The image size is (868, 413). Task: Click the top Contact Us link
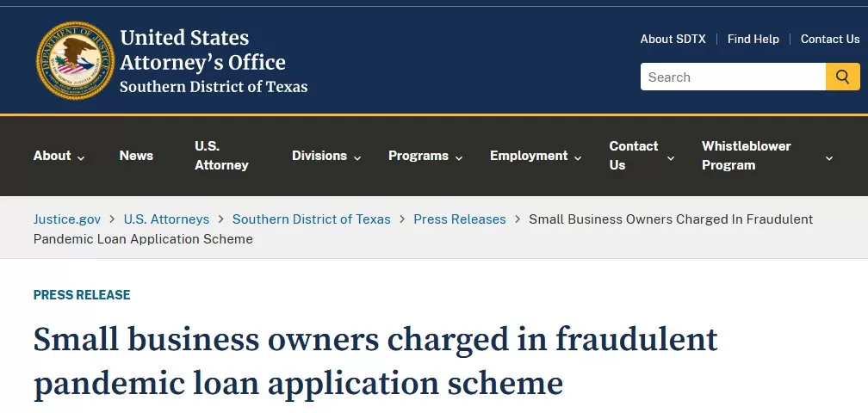(x=829, y=39)
